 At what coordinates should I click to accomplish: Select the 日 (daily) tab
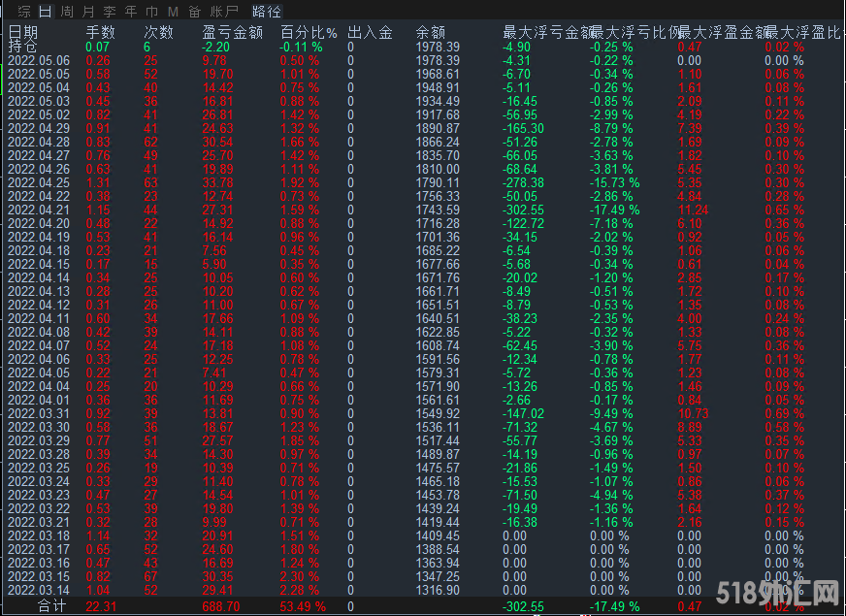(46, 12)
